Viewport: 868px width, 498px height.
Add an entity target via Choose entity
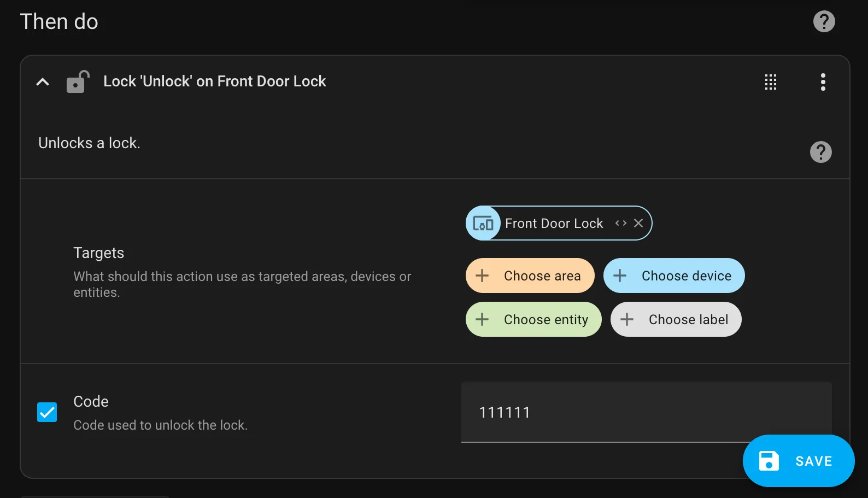(533, 319)
